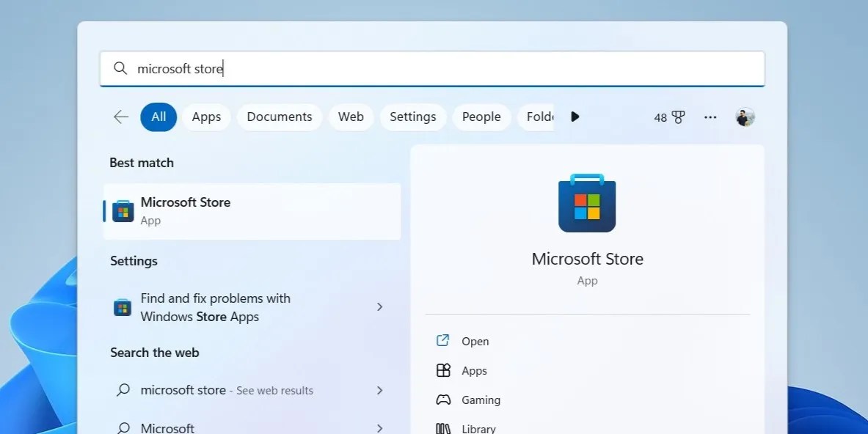Switch to the Settings filter tab
Viewport: 868px width, 434px height.
pyautogui.click(x=413, y=117)
